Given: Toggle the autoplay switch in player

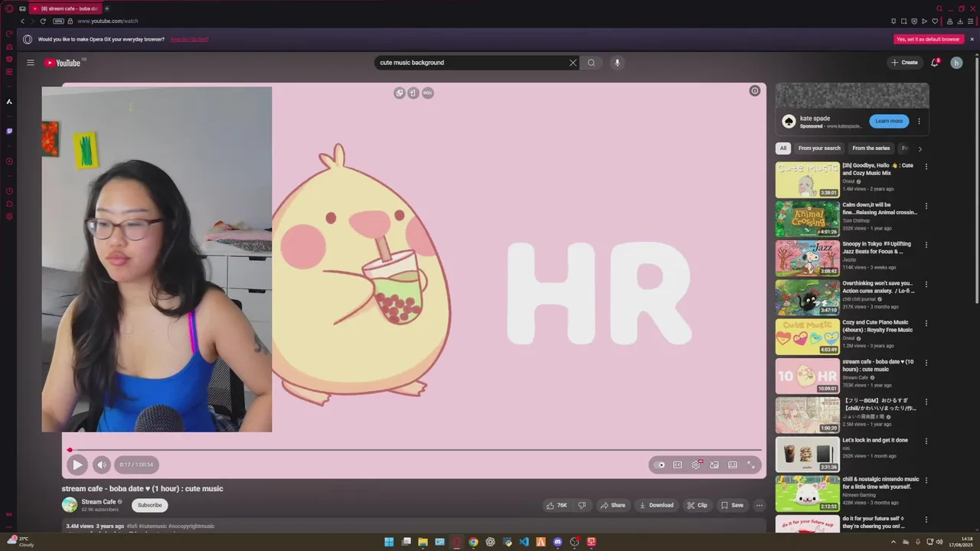Looking at the screenshot, I should tap(660, 465).
